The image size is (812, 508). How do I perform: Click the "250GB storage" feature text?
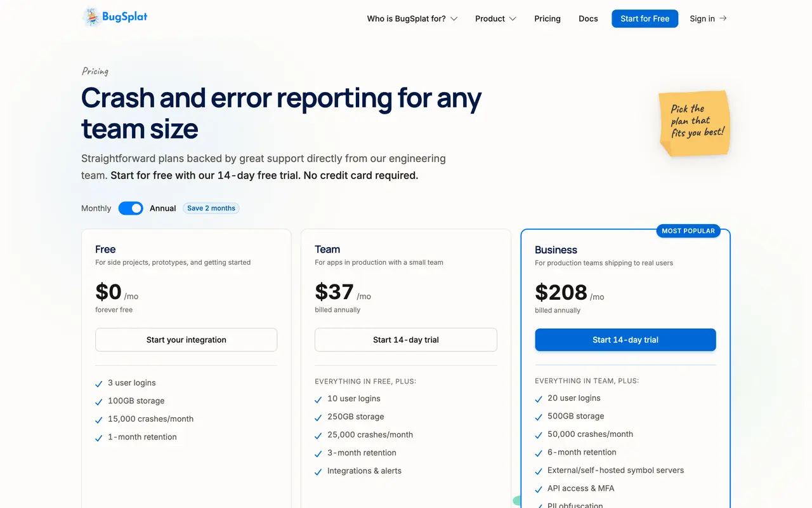click(356, 417)
